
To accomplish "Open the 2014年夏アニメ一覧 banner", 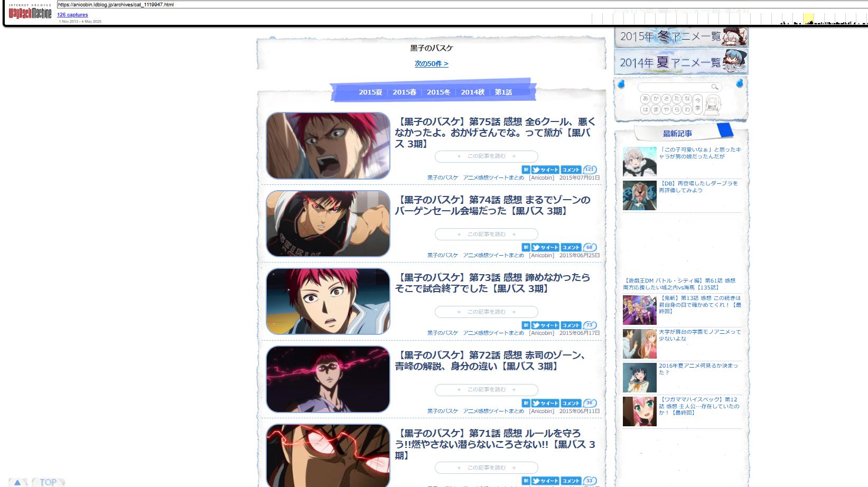I will coord(681,62).
